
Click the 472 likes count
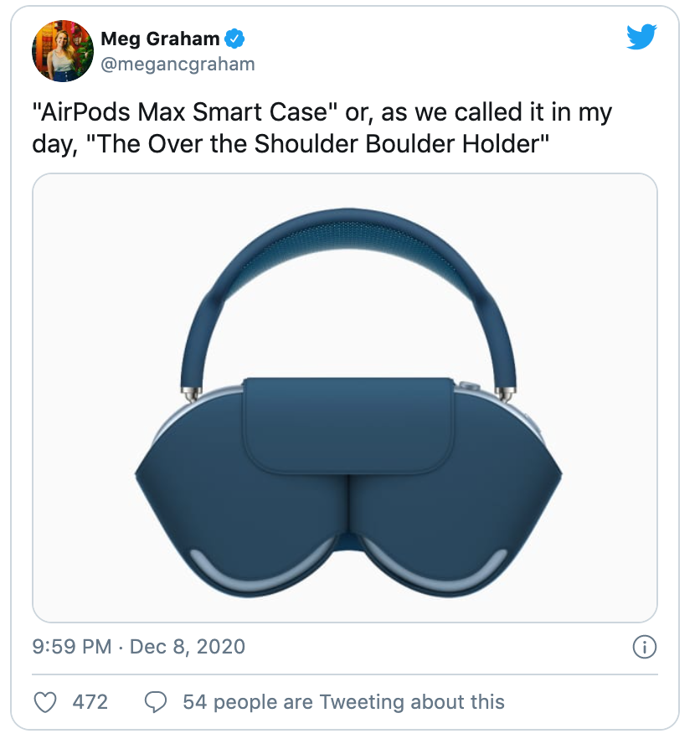pyautogui.click(x=90, y=702)
